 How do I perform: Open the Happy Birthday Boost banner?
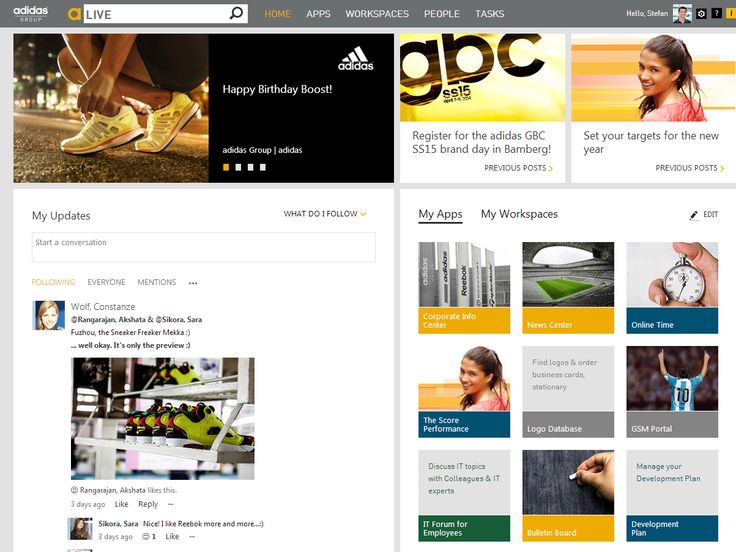click(203, 108)
